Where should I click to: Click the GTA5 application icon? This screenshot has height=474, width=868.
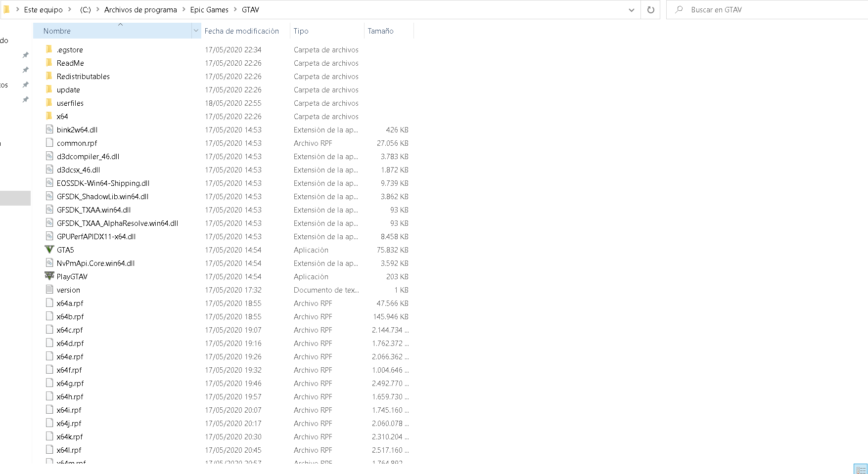click(49, 250)
